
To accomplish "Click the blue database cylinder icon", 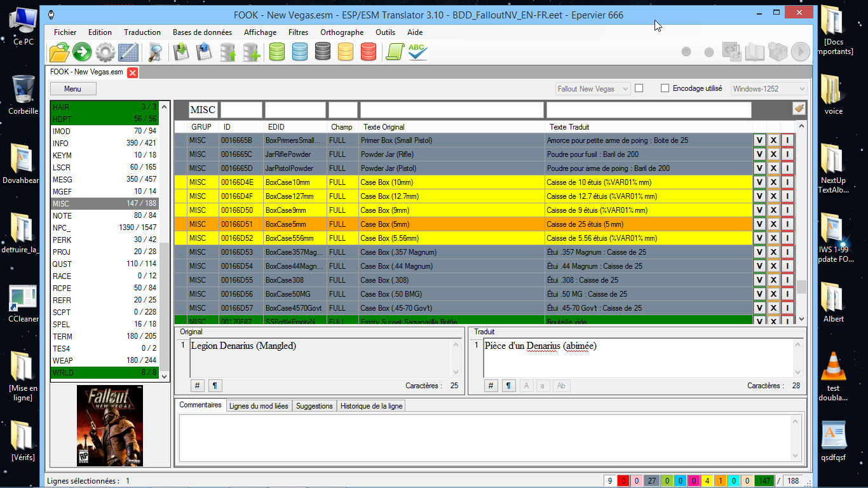I will click(300, 52).
